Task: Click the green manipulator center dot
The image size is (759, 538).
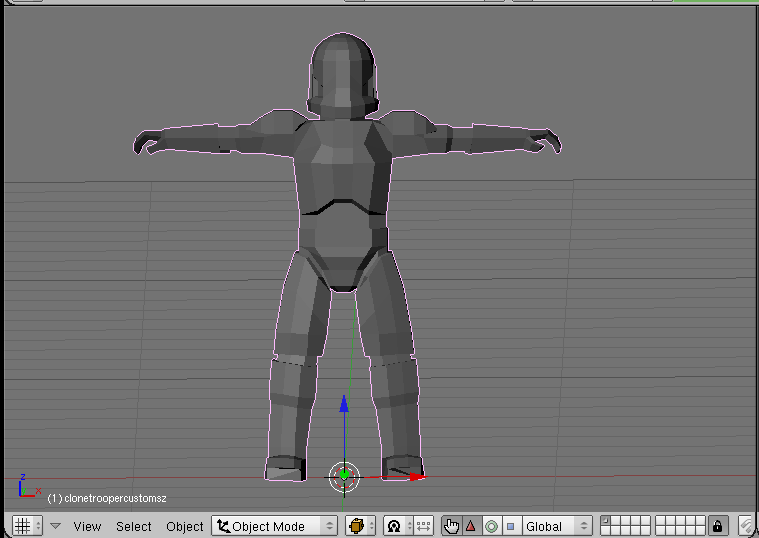Action: point(344,475)
